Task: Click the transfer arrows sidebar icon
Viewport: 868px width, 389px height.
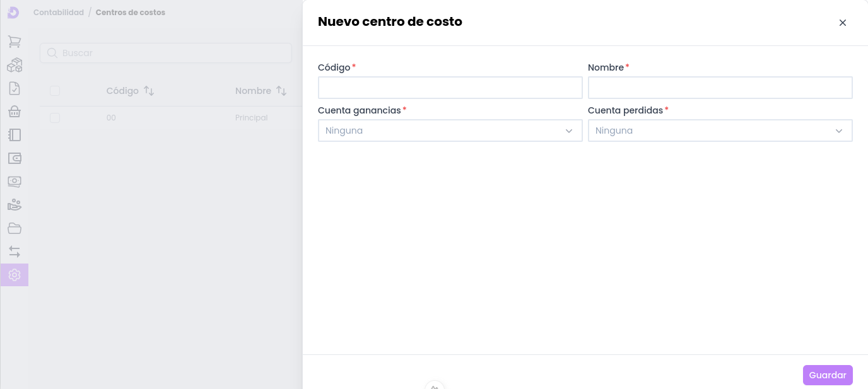Action: 15,252
